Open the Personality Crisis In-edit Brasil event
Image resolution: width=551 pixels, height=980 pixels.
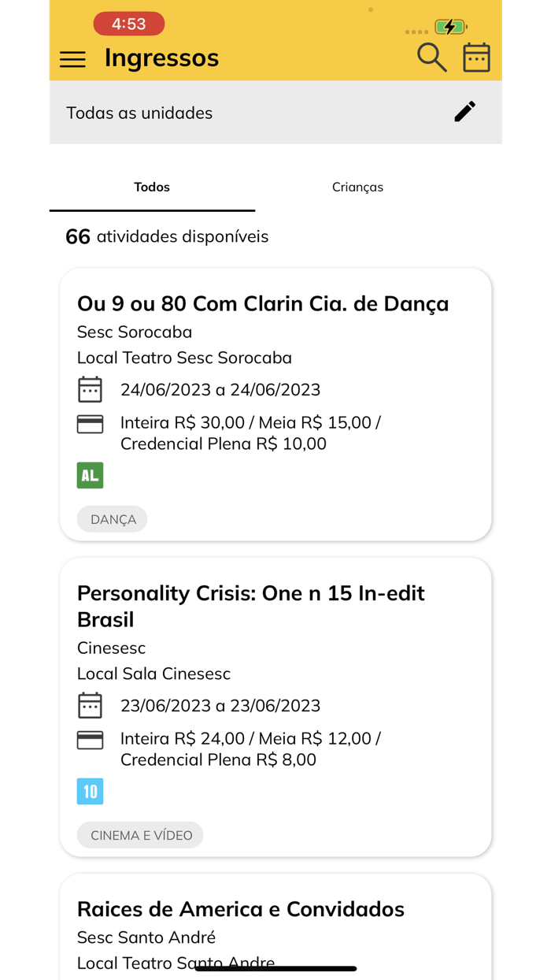click(x=250, y=606)
